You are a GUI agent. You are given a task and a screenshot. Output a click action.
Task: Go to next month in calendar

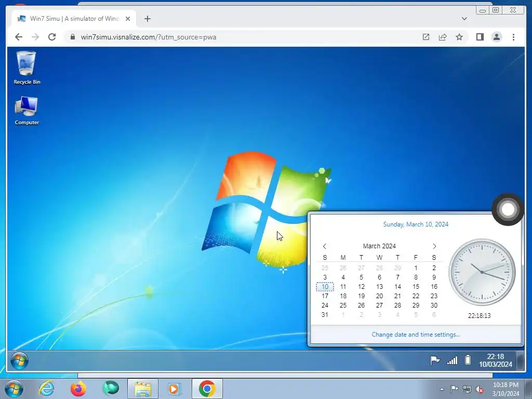click(434, 246)
